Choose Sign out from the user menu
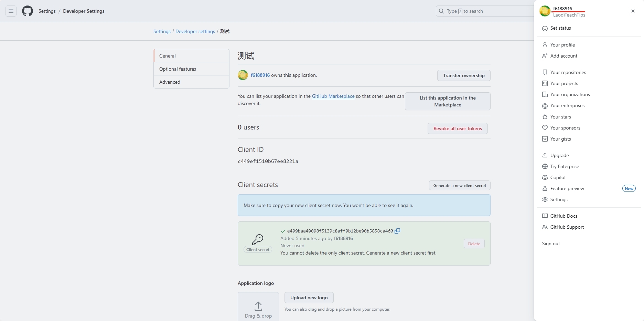 tap(551, 244)
